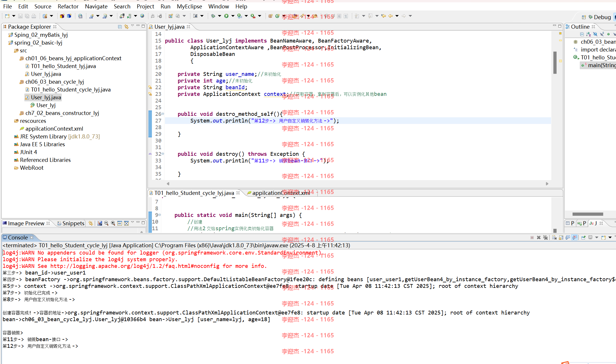This screenshot has height=364, width=616.
Task: Click horizontal scroll right arrow in upper editor
Action: point(547,184)
